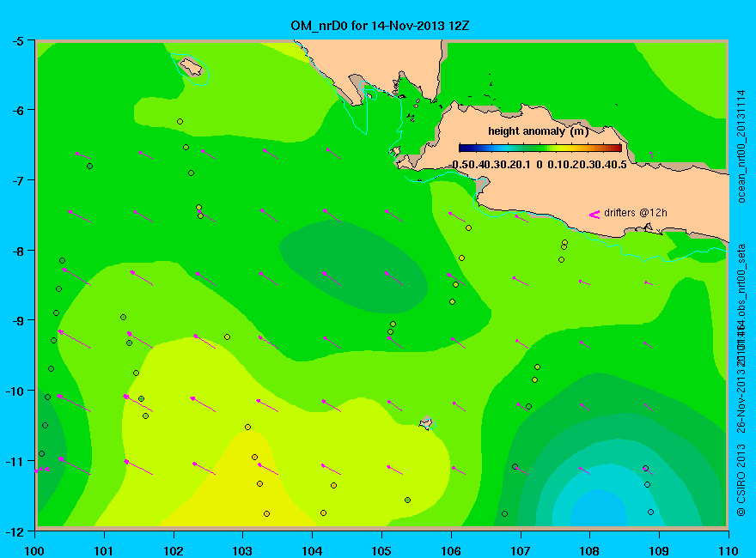
Task: Click the y-axis label -10
Action: tap(15, 391)
